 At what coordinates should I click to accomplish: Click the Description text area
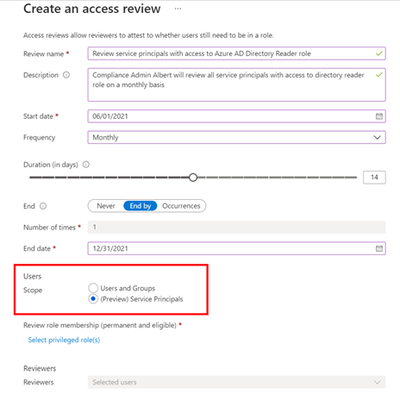(x=237, y=85)
